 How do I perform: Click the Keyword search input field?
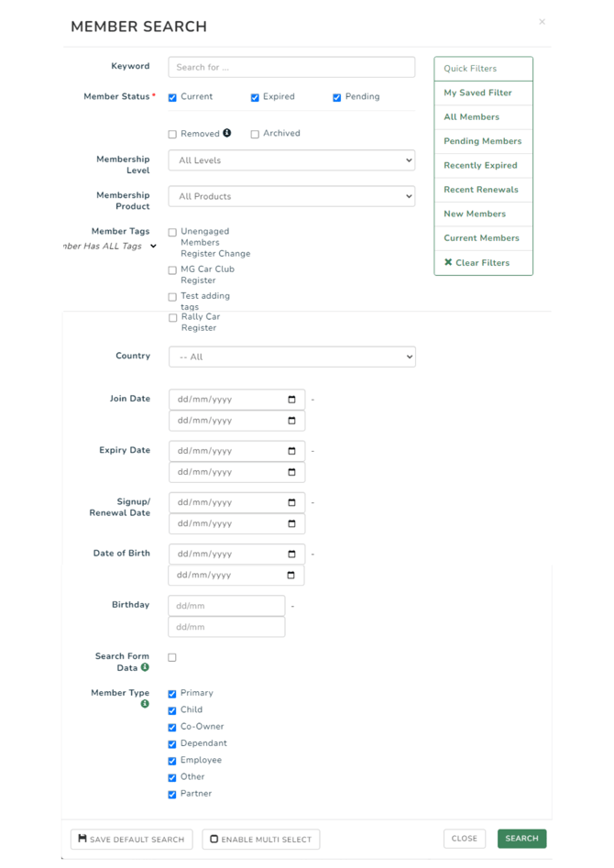[x=291, y=67]
